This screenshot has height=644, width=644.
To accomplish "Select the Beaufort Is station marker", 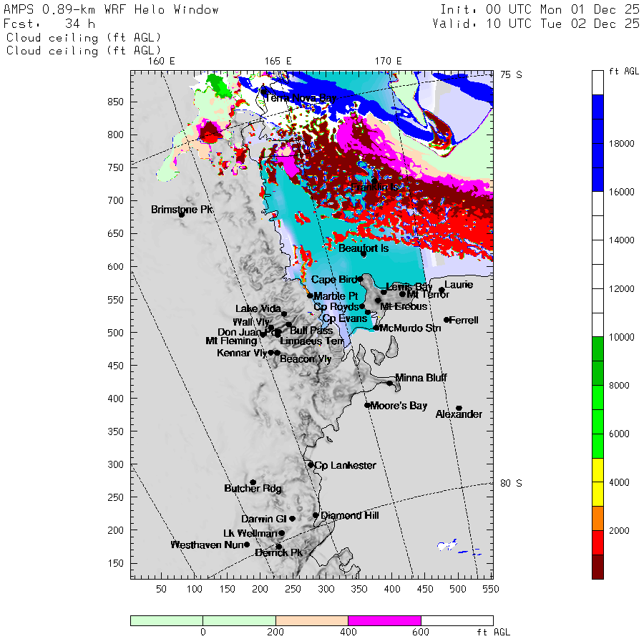I will [x=364, y=254].
